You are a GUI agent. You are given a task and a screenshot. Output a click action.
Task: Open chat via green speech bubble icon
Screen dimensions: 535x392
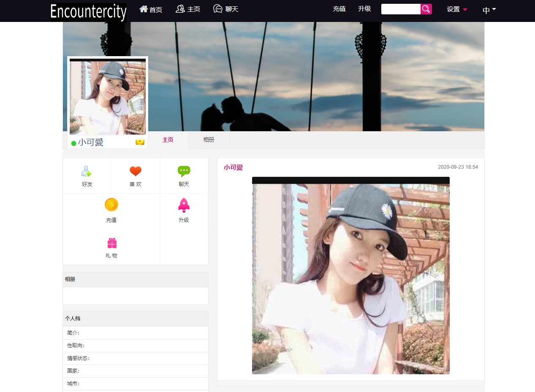(184, 171)
